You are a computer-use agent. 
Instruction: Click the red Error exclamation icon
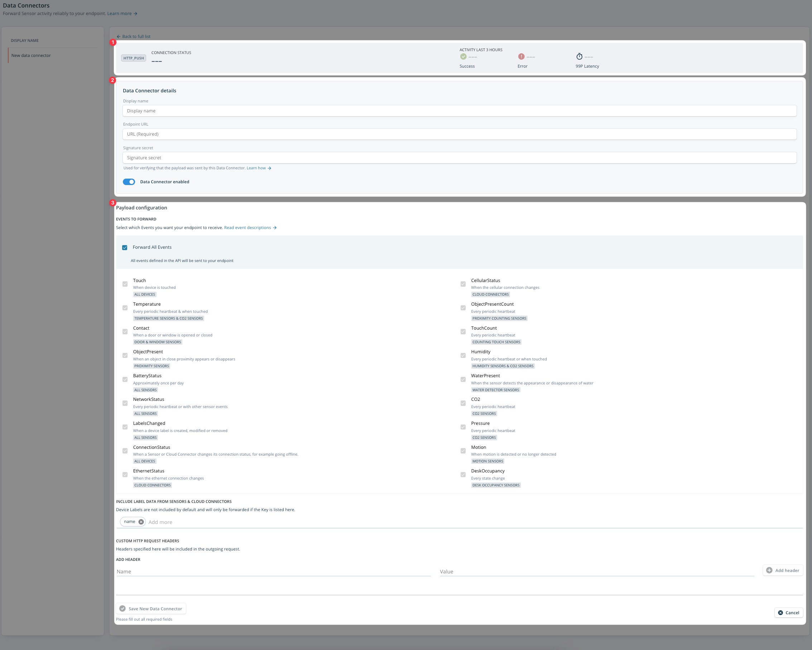pos(521,57)
